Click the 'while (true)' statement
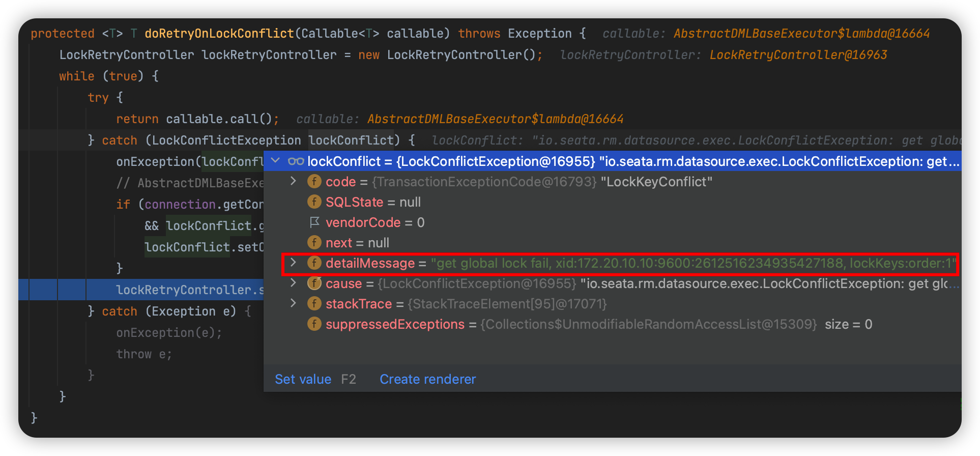The height and width of the screenshot is (456, 980). pyautogui.click(x=108, y=76)
